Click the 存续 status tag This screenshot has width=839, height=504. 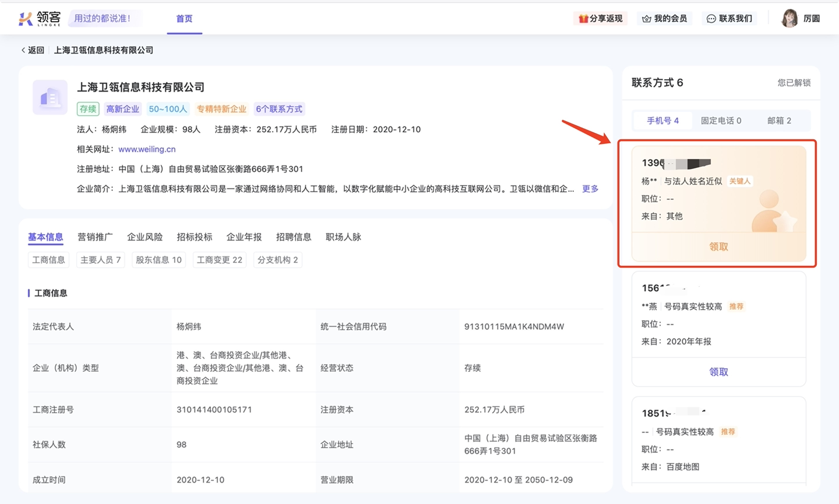(88, 109)
